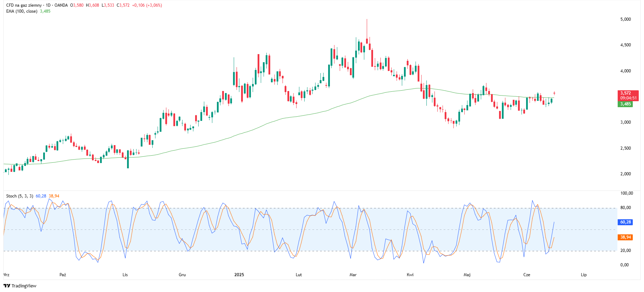Click the '2025' time axis label
The height and width of the screenshot is (292, 644).
tap(239, 275)
